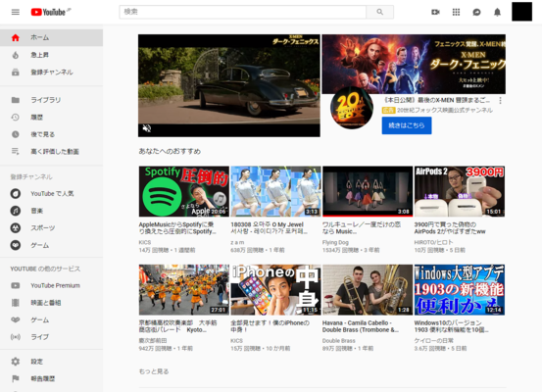Image resolution: width=542 pixels, height=392 pixels.
Task: Click the search magnifier button
Action: [x=380, y=12]
